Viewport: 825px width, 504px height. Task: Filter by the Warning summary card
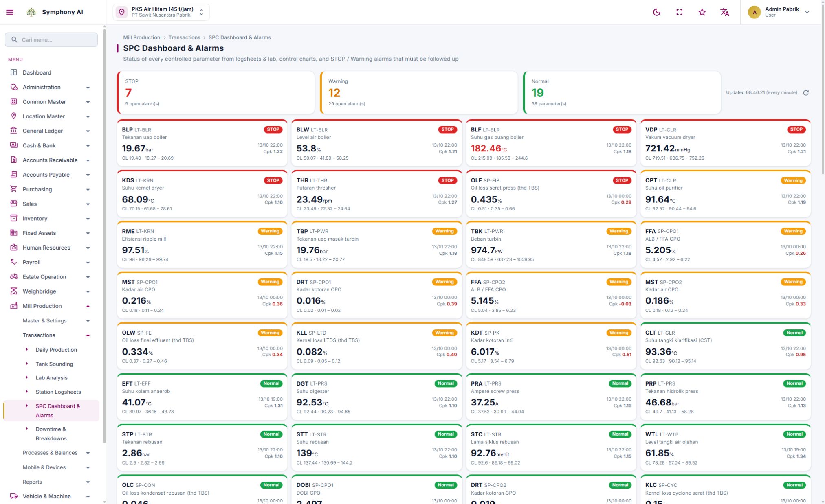[x=419, y=93]
